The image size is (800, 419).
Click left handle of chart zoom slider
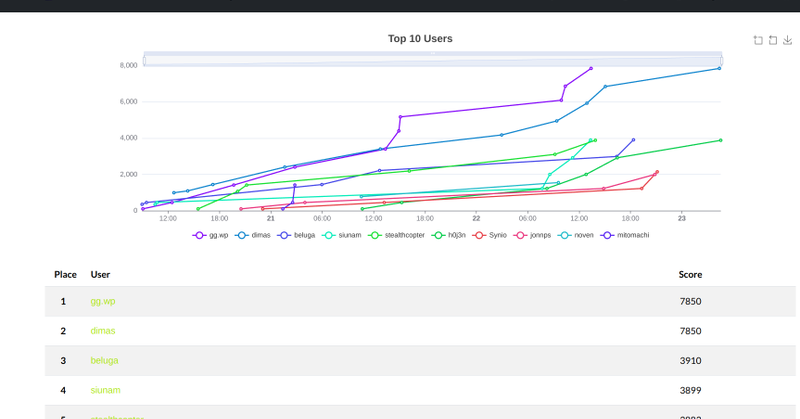[144, 61]
